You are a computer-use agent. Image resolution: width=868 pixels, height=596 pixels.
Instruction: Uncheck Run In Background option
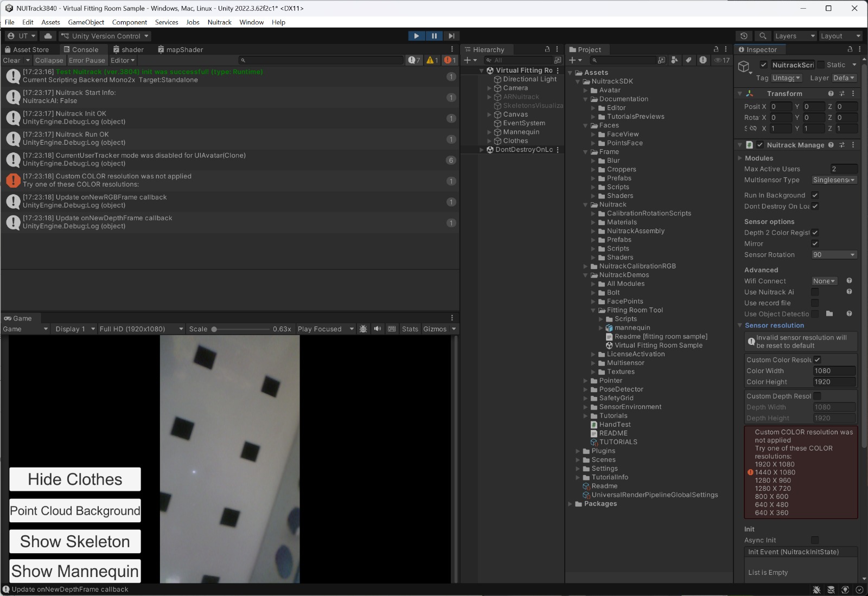[x=815, y=195]
